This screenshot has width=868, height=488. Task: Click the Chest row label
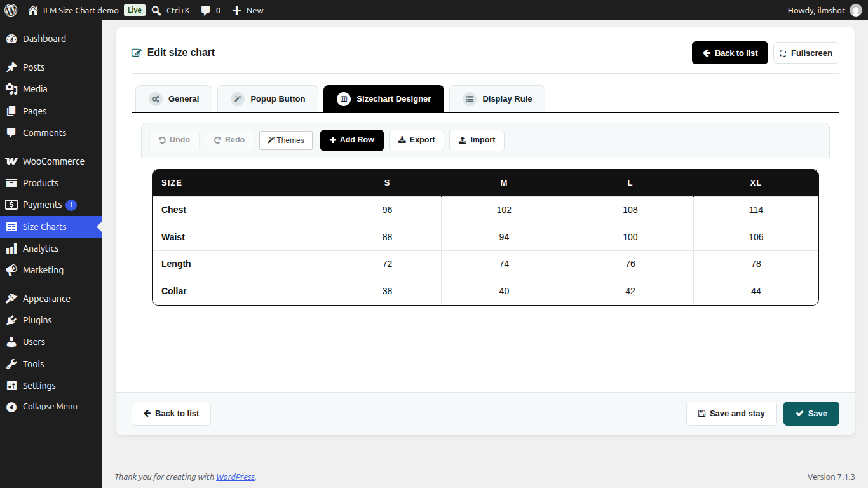pos(173,210)
